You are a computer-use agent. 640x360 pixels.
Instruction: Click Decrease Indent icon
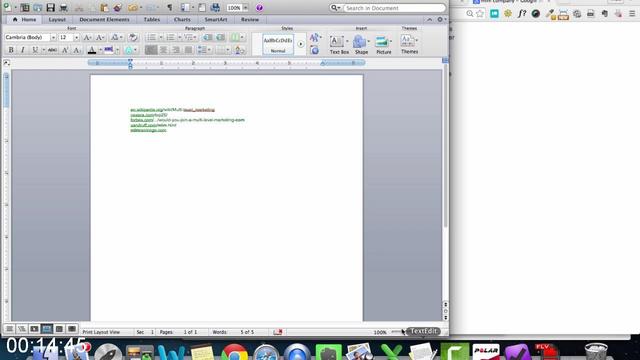pyautogui.click(x=208, y=38)
